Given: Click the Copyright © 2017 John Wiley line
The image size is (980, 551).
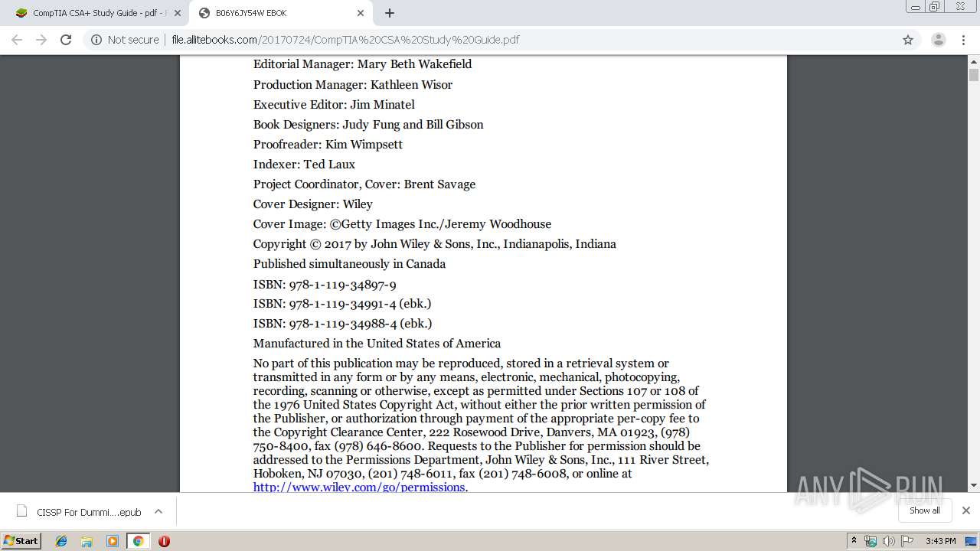Looking at the screenshot, I should point(435,244).
